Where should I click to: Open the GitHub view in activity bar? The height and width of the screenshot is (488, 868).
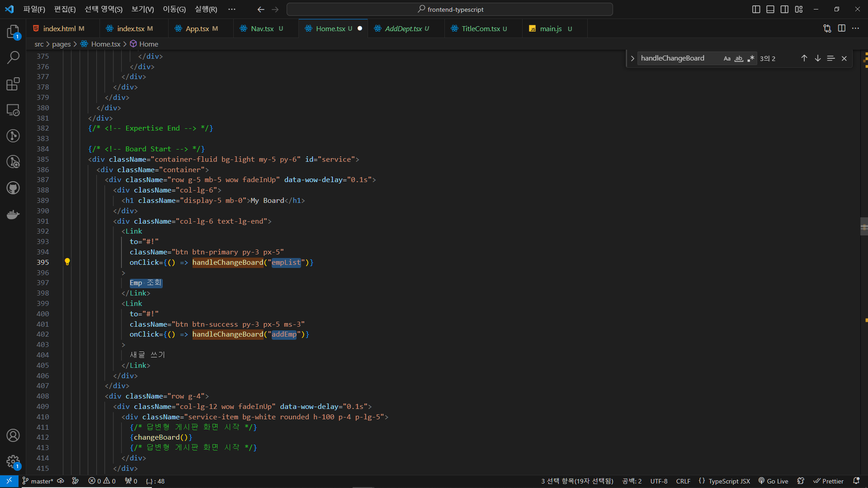coord(13,188)
